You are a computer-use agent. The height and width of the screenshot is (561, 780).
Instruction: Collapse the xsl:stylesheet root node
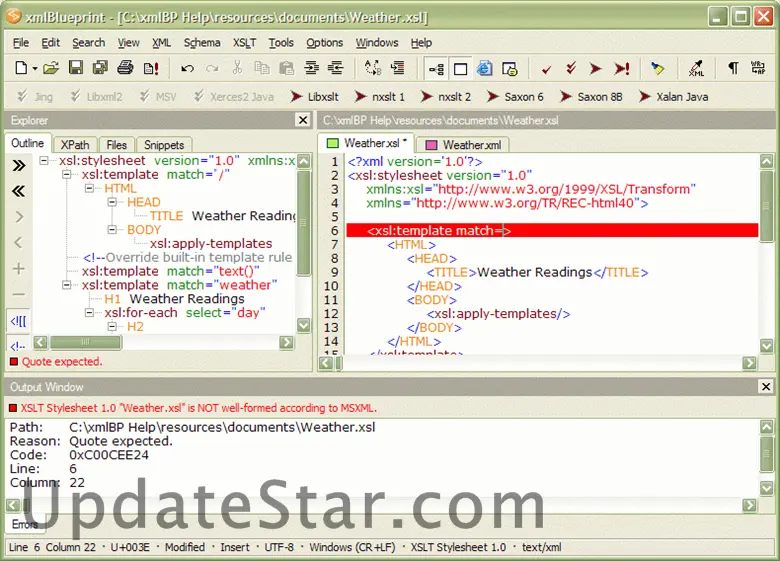[44, 161]
